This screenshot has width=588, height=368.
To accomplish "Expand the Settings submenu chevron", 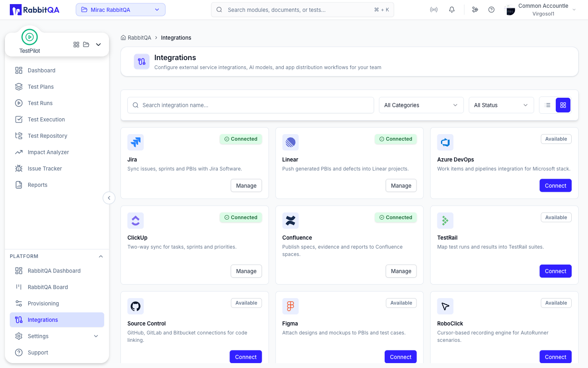I will [x=96, y=336].
